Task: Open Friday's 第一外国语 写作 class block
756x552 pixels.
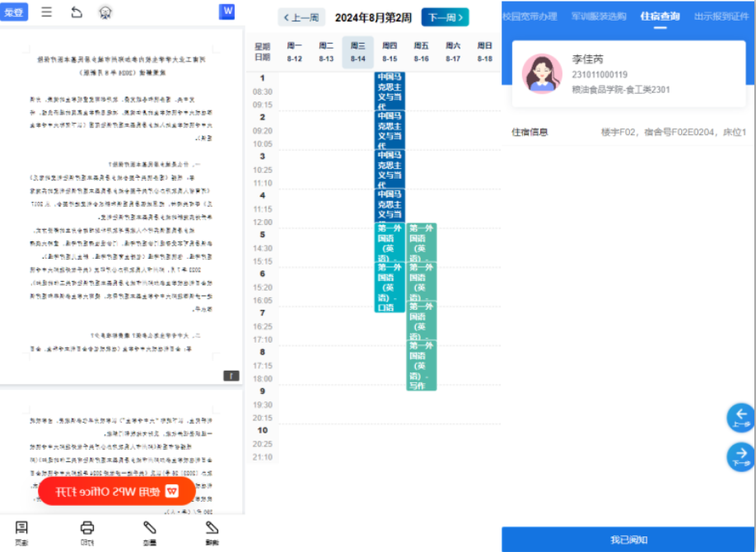Action: click(421, 366)
